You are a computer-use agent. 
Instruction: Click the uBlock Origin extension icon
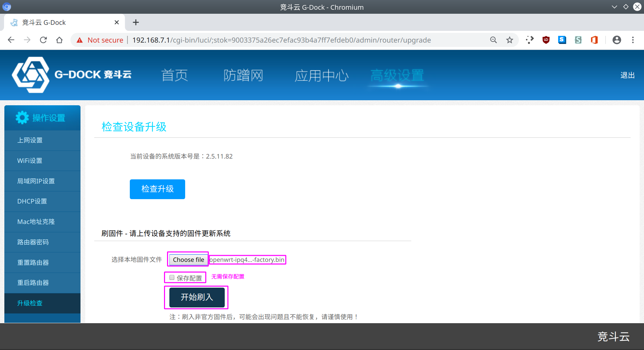(x=546, y=40)
